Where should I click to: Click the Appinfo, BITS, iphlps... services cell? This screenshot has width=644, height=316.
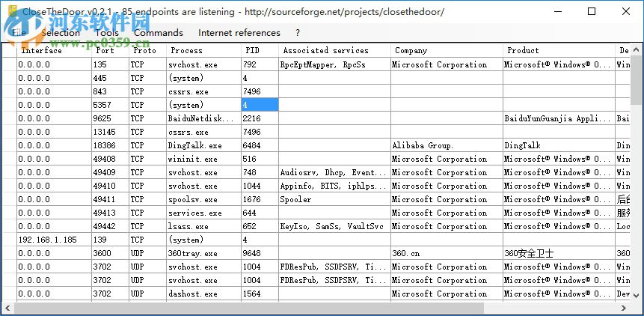[334, 186]
